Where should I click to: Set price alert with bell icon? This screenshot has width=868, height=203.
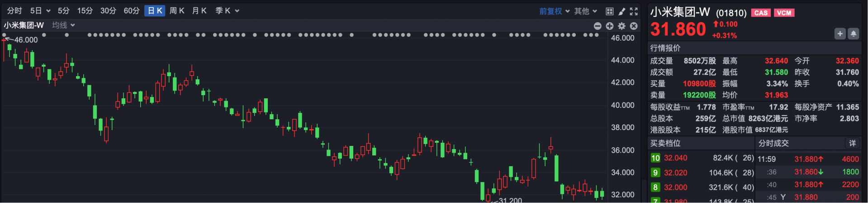[x=853, y=34]
